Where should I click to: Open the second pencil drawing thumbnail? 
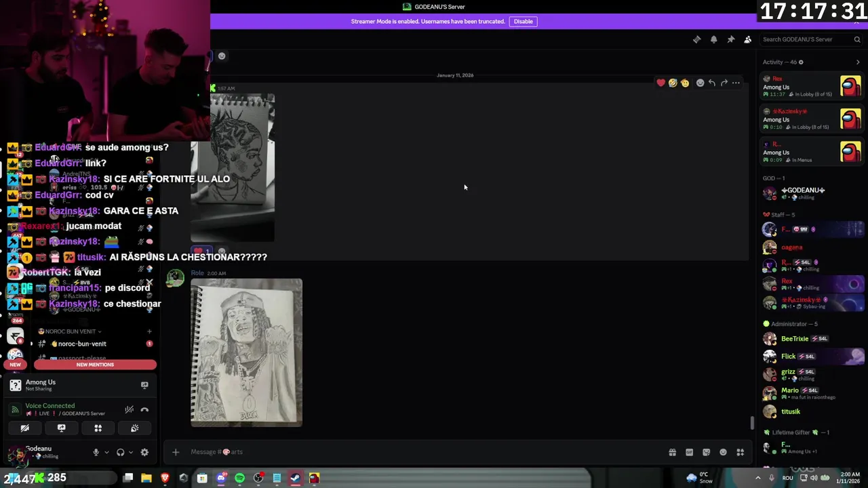pyautogui.click(x=246, y=352)
